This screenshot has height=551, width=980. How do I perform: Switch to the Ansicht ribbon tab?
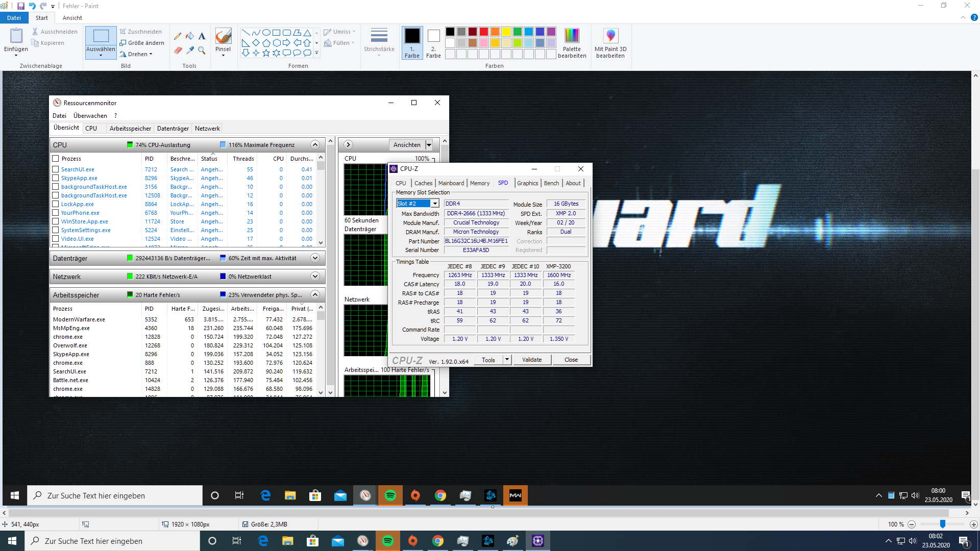tap(72, 18)
